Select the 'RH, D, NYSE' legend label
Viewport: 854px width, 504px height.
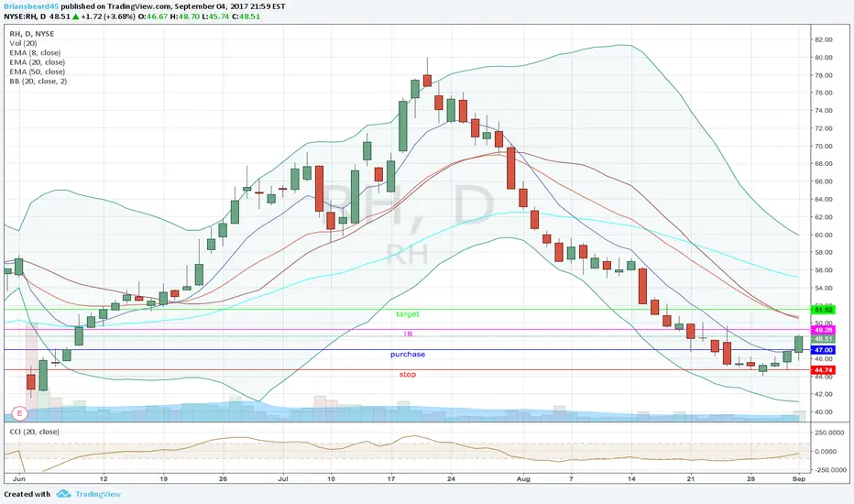31,34
